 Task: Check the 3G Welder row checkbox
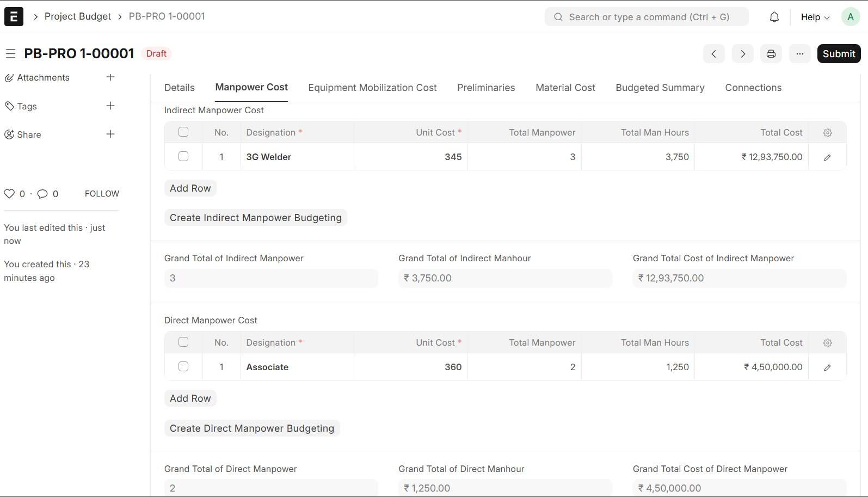183,156
